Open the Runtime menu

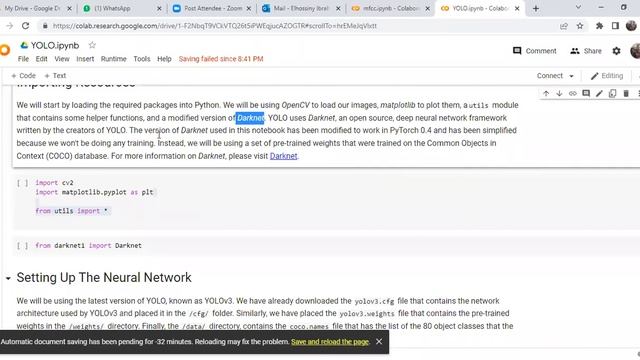(x=113, y=59)
